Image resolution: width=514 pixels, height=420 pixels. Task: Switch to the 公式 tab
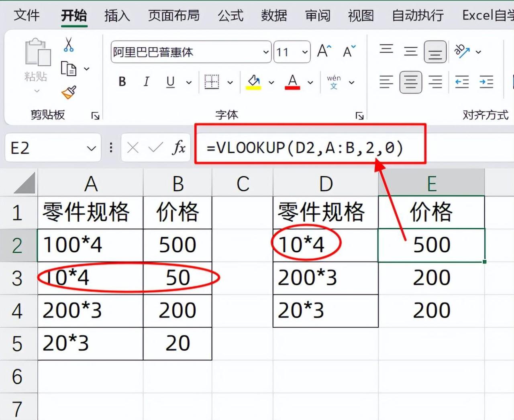(230, 15)
